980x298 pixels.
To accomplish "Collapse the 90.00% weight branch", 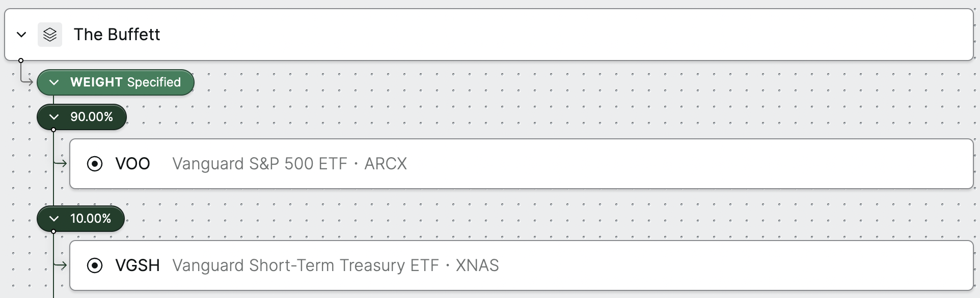I will 54,117.
